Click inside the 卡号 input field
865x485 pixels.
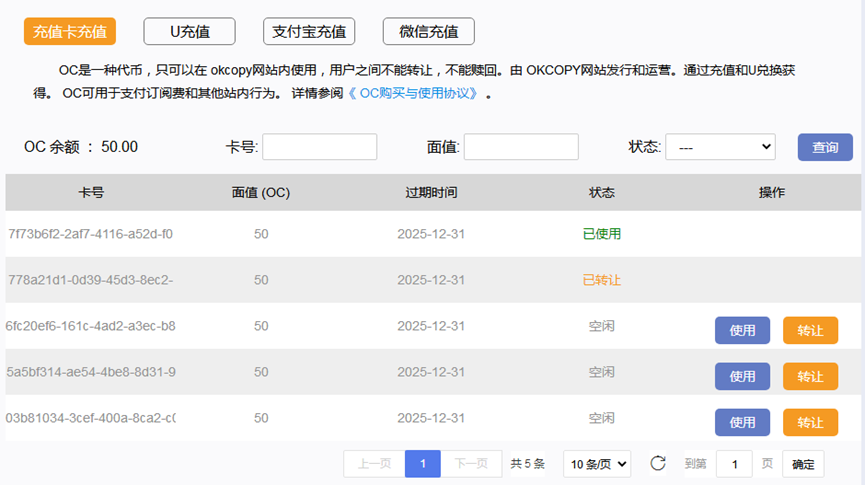coord(319,147)
